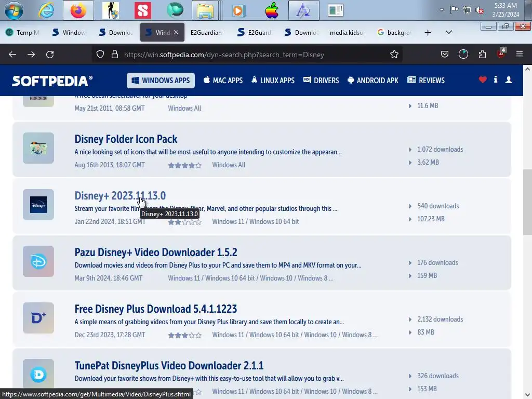Viewport: 532px width, 399px height.
Task: Click the clock showing 5:33 AM
Action: tap(506, 6)
